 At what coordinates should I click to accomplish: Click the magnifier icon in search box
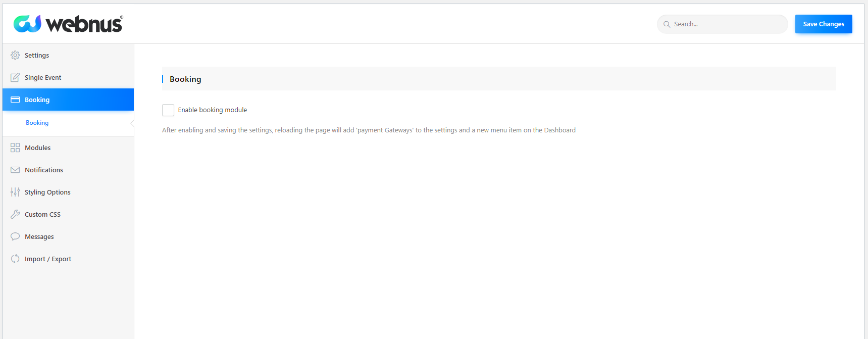pos(667,24)
